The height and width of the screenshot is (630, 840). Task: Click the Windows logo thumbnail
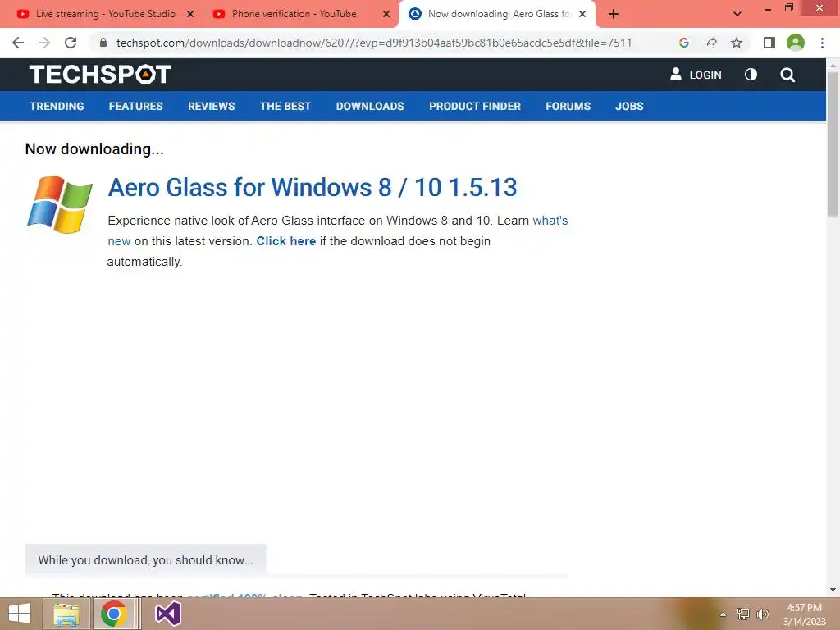pos(59,204)
